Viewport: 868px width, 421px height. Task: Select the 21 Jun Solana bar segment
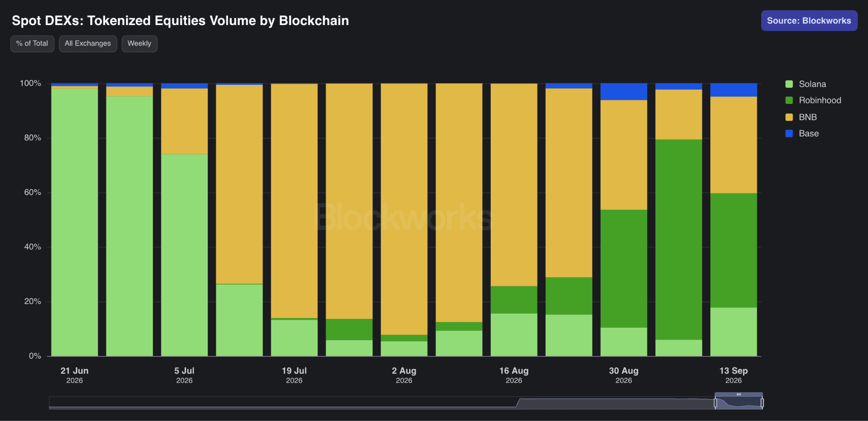75,222
